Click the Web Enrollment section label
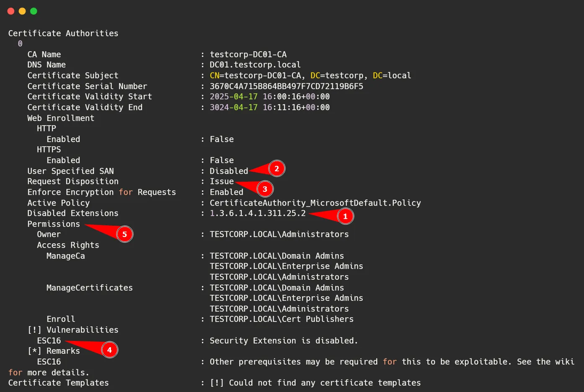 point(61,118)
